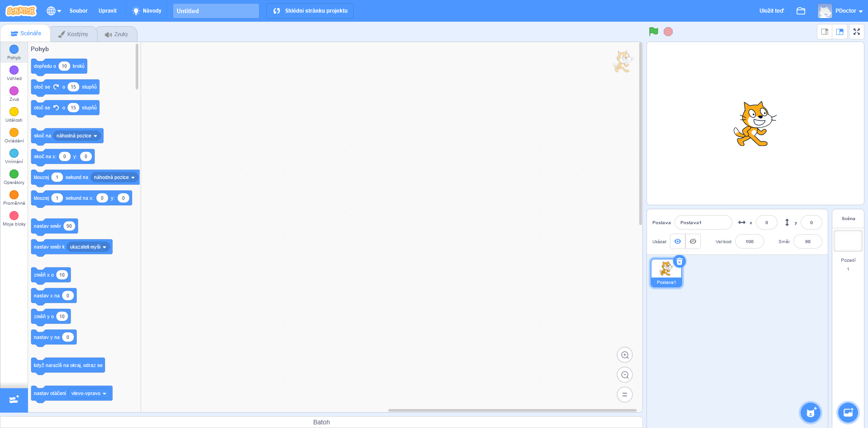Click Shlédni stránku projektu button
The image size is (868, 428).
point(310,11)
